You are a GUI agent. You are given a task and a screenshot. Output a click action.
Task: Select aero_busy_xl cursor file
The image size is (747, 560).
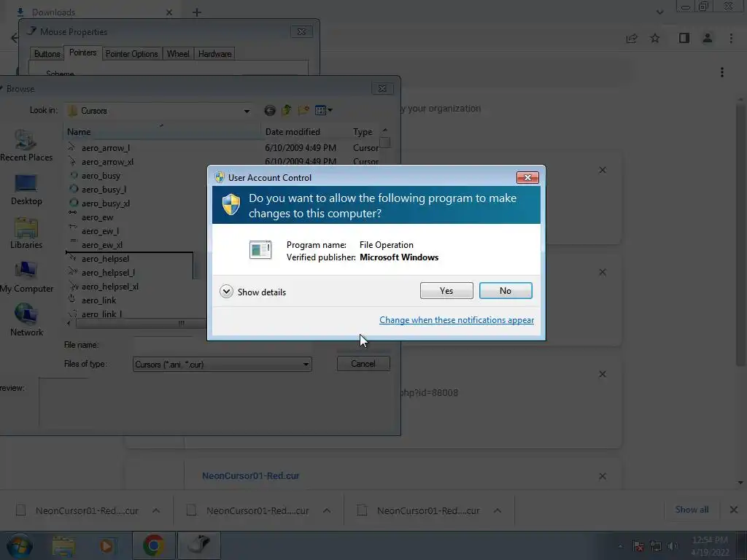pyautogui.click(x=105, y=203)
